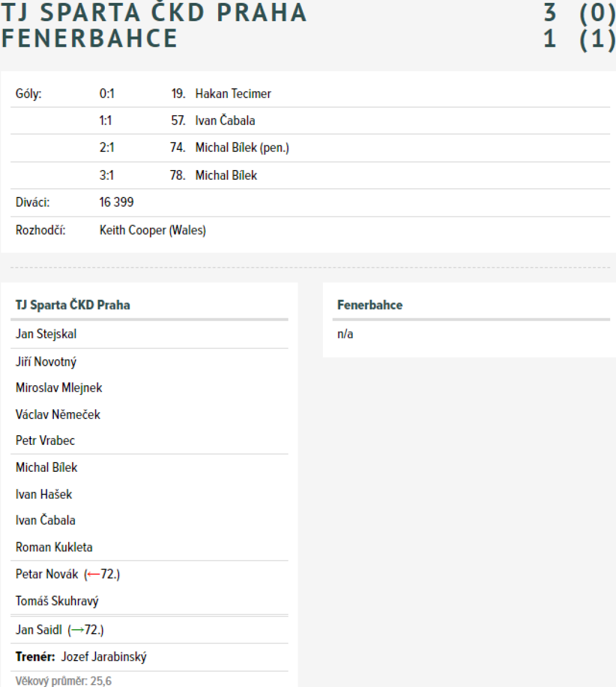Screen dimensions: 616x687
Task: Click the FENERBAHCE heading at the top
Action: pos(89,38)
